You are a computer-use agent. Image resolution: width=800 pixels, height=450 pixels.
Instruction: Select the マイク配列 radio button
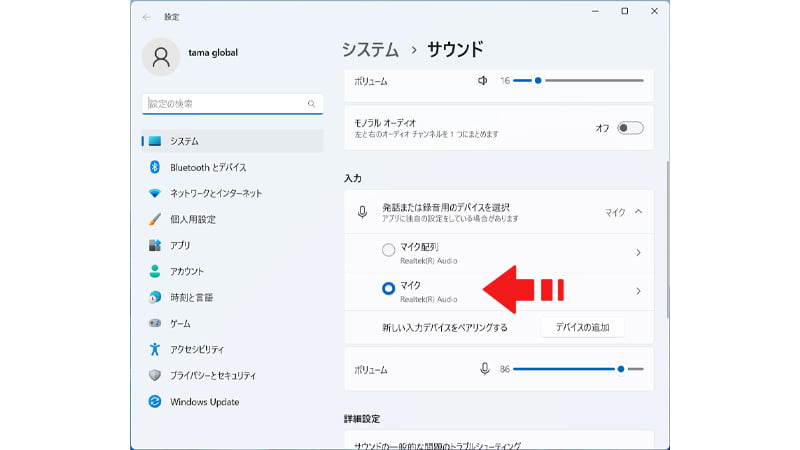388,250
